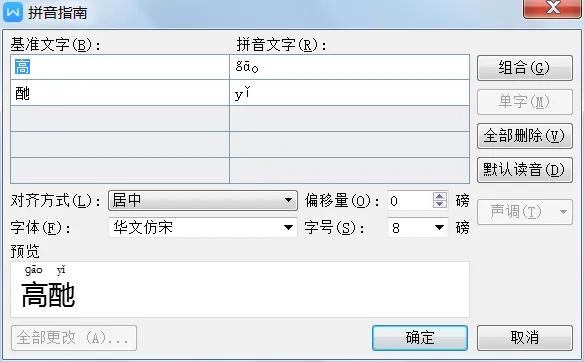Click the 组合(G) button
Image resolution: width=584 pixels, height=362 pixels.
pyautogui.click(x=524, y=68)
